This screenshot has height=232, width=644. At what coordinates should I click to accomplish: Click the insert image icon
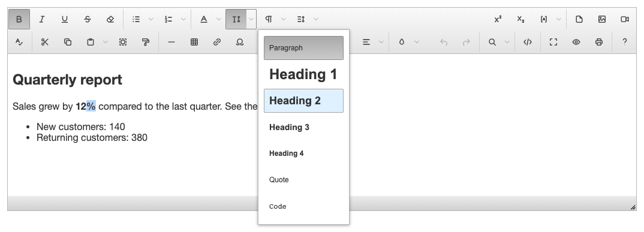click(602, 19)
